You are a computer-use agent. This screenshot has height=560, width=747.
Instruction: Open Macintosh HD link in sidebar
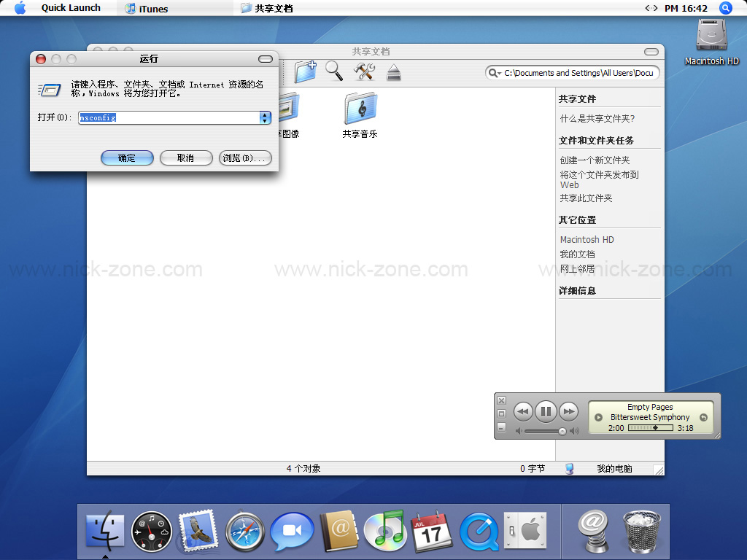[587, 239]
